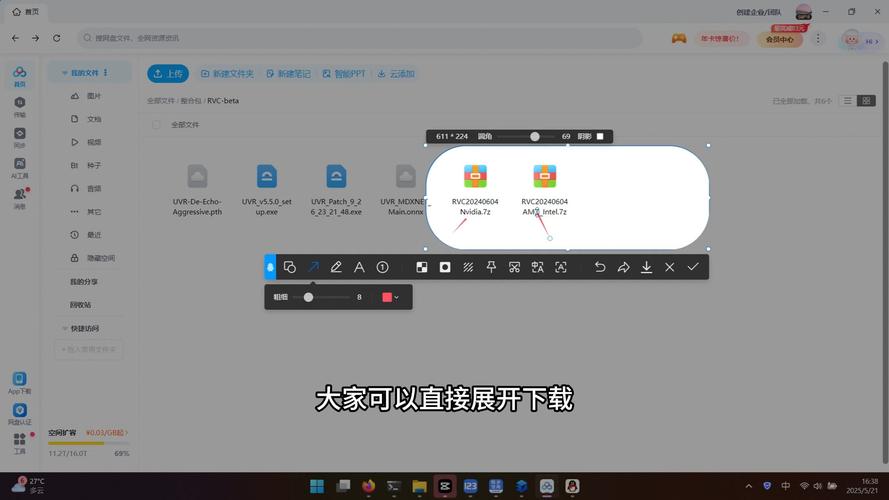Open the screenshot translate tool
This screenshot has height=500, width=889.
pyautogui.click(x=537, y=267)
